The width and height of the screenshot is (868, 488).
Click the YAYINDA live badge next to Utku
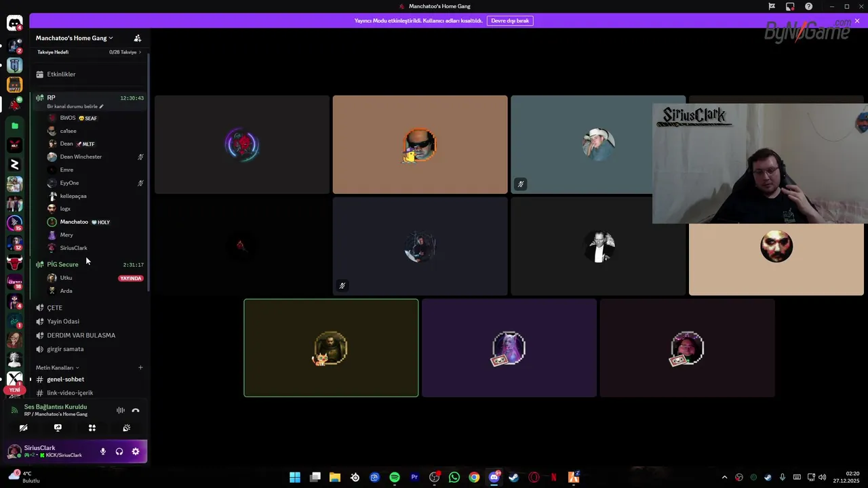[131, 278]
